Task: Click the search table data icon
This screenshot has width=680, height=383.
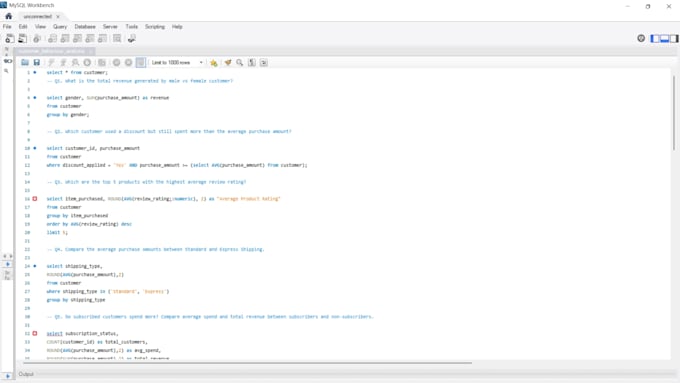Action: point(117,39)
